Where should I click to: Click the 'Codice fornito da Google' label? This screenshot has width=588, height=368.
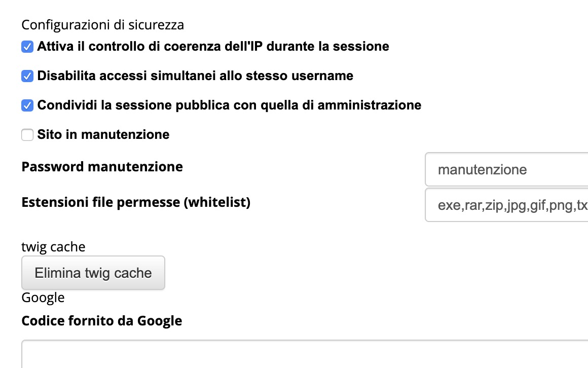101,321
